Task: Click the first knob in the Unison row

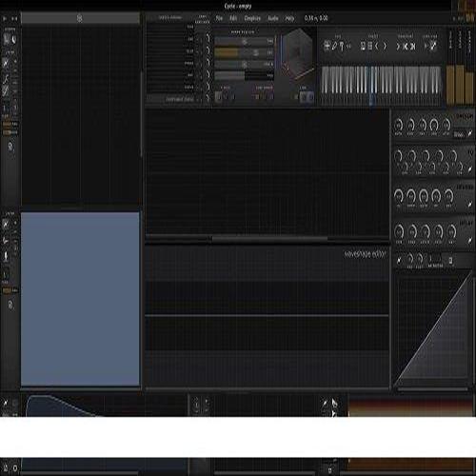Action: [398, 125]
